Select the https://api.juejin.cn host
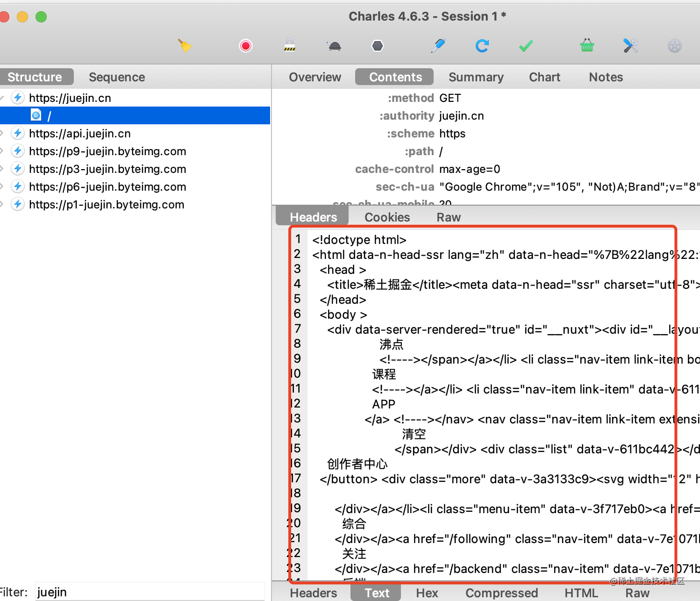This screenshot has height=601, width=700. (x=80, y=134)
